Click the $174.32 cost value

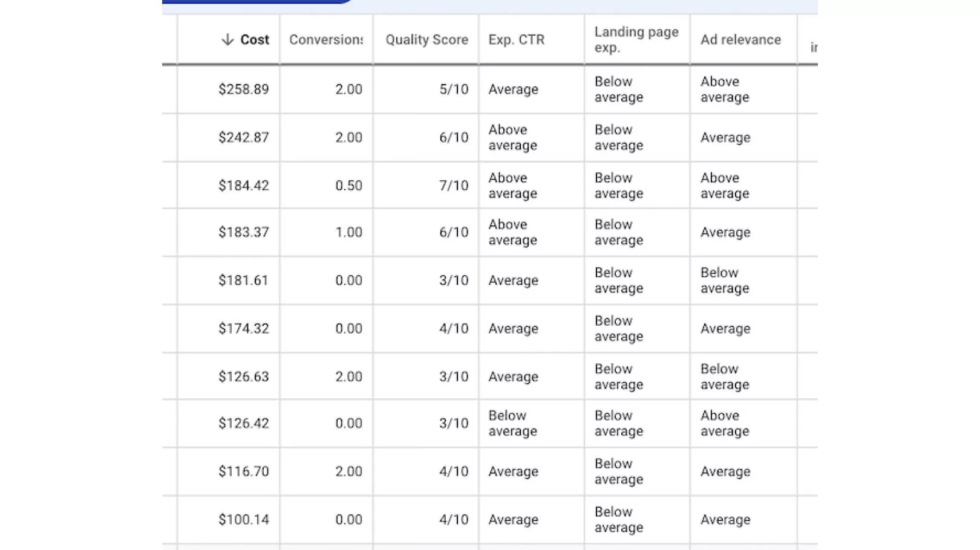(x=243, y=329)
